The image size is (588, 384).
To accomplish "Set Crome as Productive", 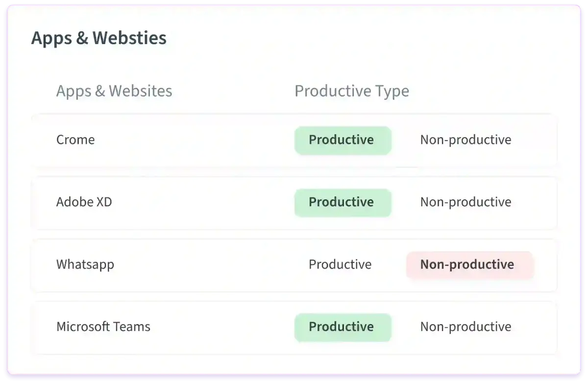I will click(343, 140).
